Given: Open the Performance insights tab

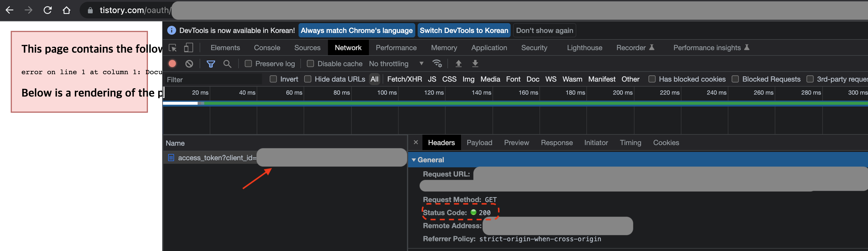Looking at the screenshot, I should click(711, 48).
